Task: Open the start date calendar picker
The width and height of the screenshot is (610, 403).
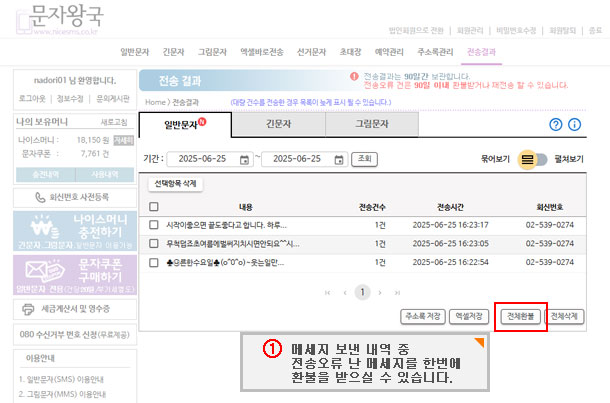Action: (x=244, y=159)
